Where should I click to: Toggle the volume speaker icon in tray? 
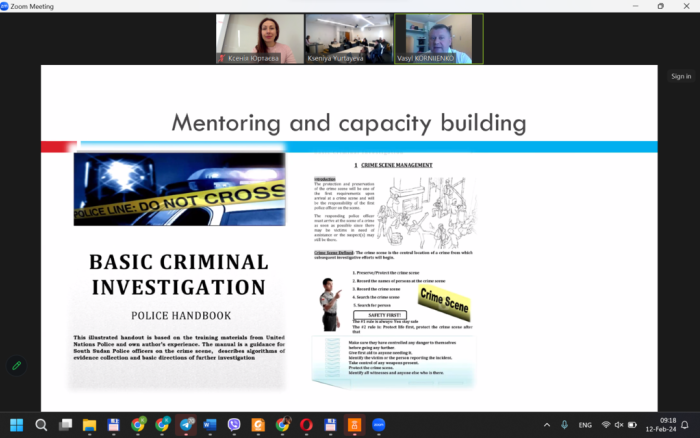coord(621,425)
